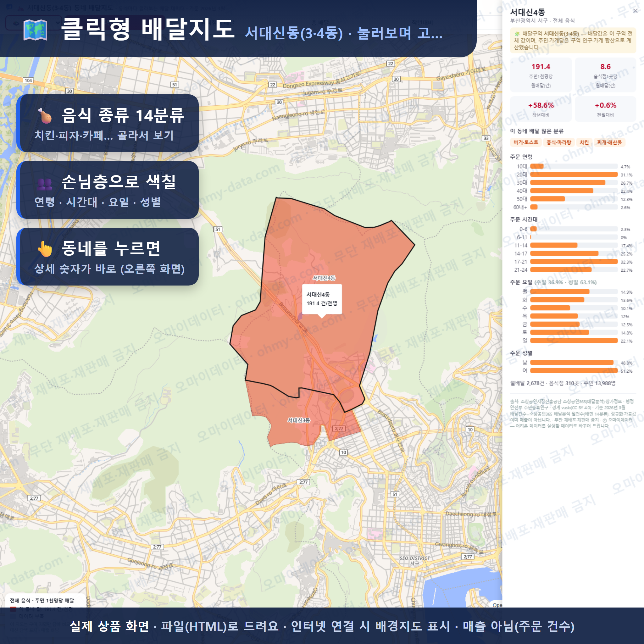
Task: Click the 서대신3동 map label
Action: (299, 420)
